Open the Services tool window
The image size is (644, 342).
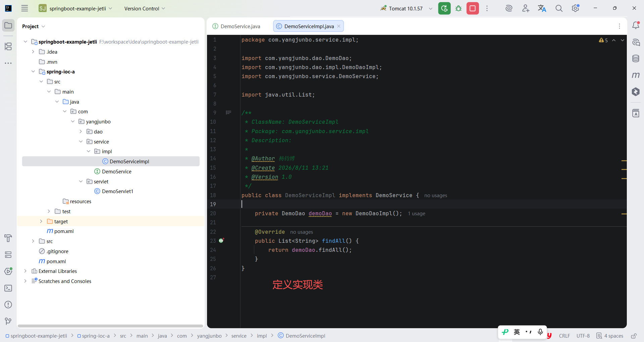click(x=8, y=255)
